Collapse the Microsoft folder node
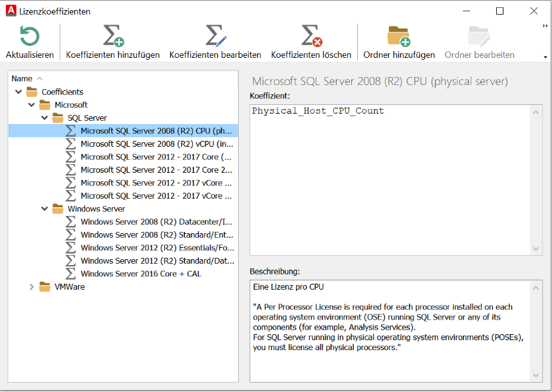The height and width of the screenshot is (392, 552). pyautogui.click(x=31, y=105)
